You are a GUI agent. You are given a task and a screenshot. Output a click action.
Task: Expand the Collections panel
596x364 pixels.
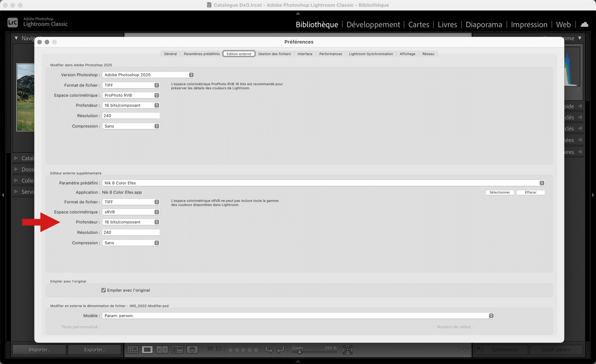coord(16,180)
